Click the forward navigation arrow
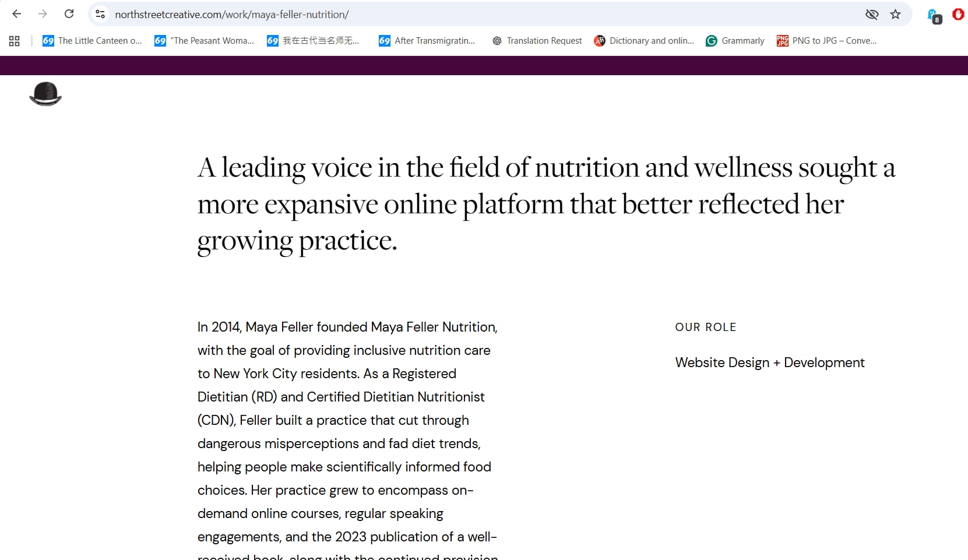The height and width of the screenshot is (560, 968). pyautogui.click(x=43, y=14)
